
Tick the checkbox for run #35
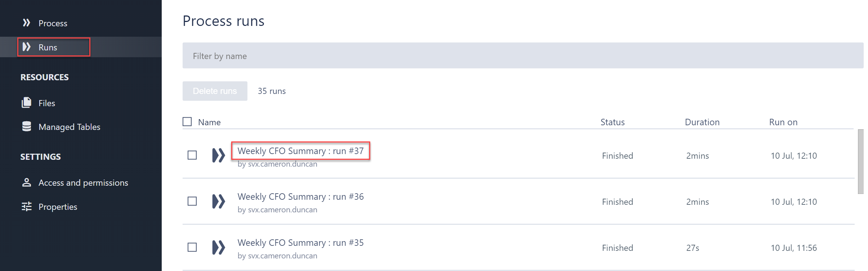[192, 248]
